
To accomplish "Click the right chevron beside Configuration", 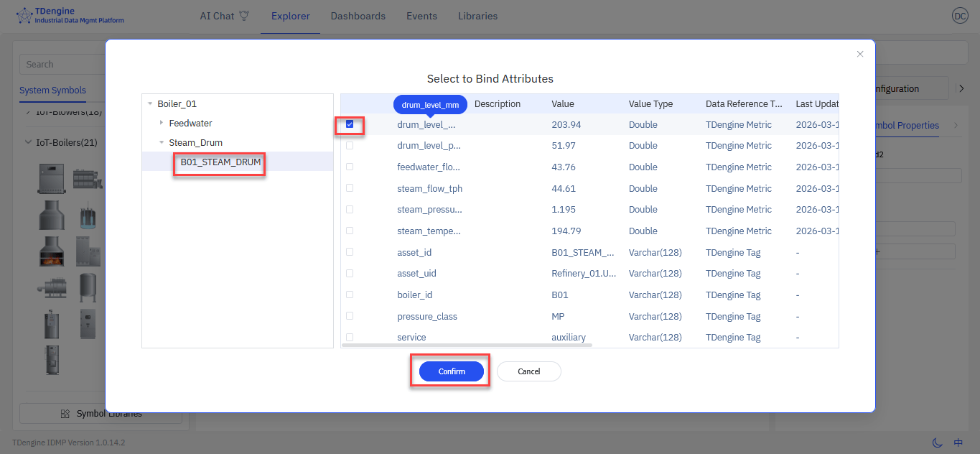I will click(x=962, y=89).
